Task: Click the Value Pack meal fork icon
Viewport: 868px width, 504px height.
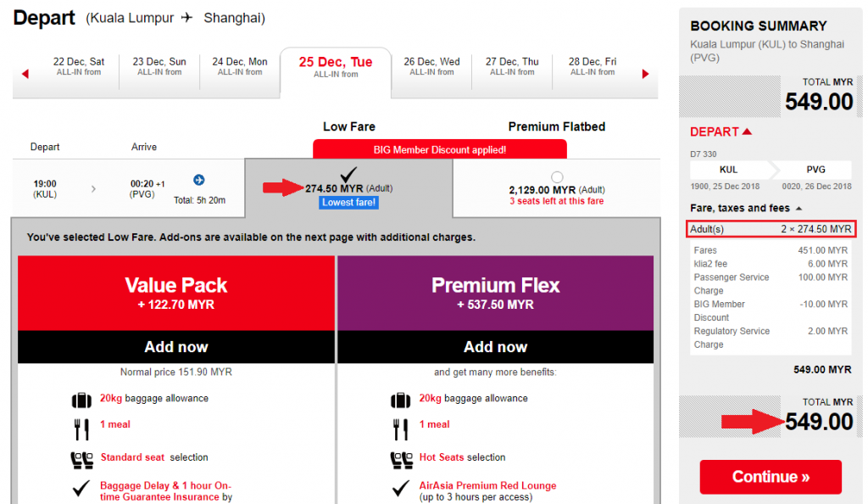Action: (x=81, y=429)
